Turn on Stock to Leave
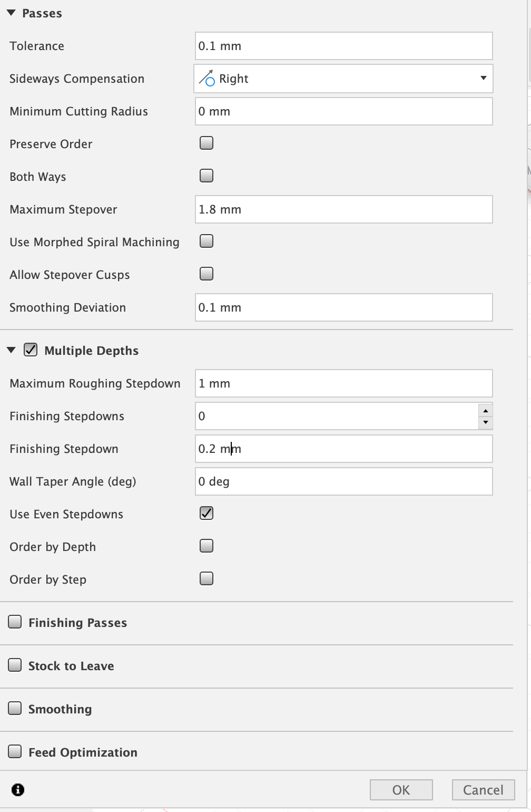Viewport: 531px width, 812px height. (15, 665)
